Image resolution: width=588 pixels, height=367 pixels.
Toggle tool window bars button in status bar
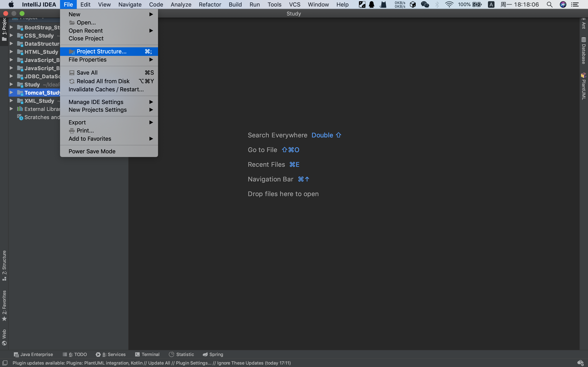5,363
